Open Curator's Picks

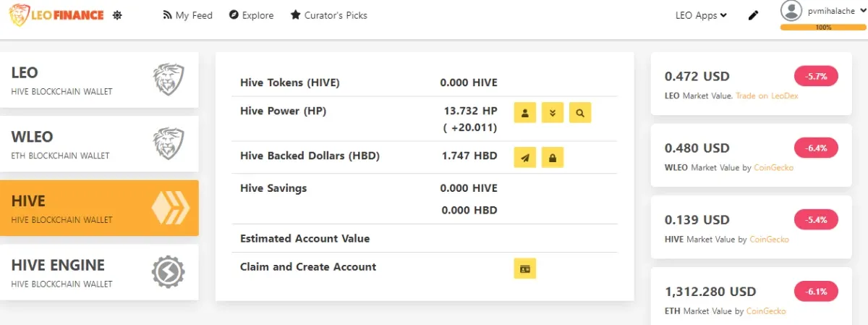(x=329, y=15)
